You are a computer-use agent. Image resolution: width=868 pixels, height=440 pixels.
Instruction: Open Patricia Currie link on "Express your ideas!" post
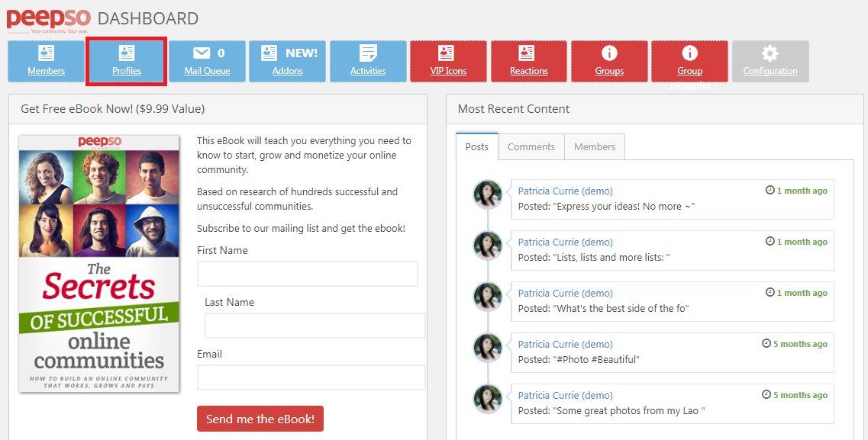pyautogui.click(x=565, y=191)
